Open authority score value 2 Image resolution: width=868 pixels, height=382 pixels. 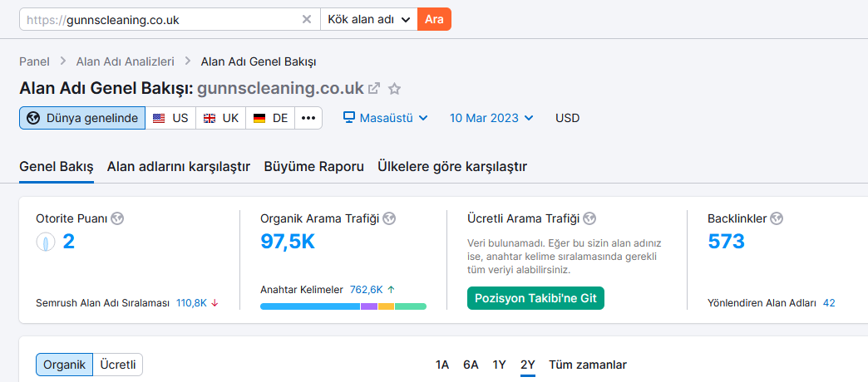pyautogui.click(x=69, y=242)
